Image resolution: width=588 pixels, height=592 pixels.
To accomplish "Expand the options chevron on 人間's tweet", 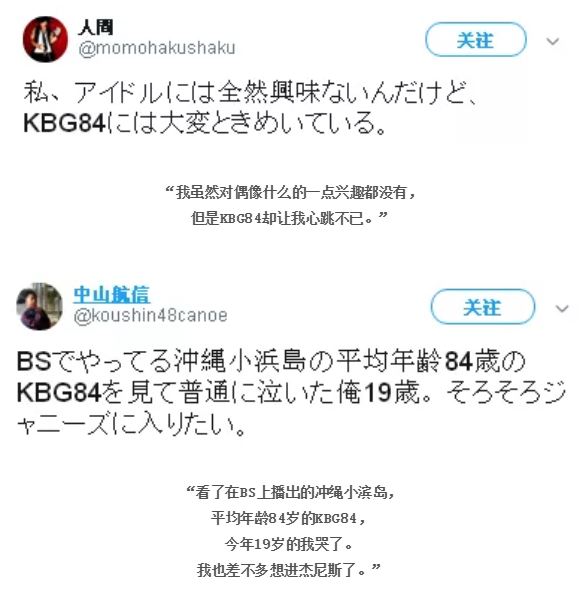I will [x=553, y=41].
